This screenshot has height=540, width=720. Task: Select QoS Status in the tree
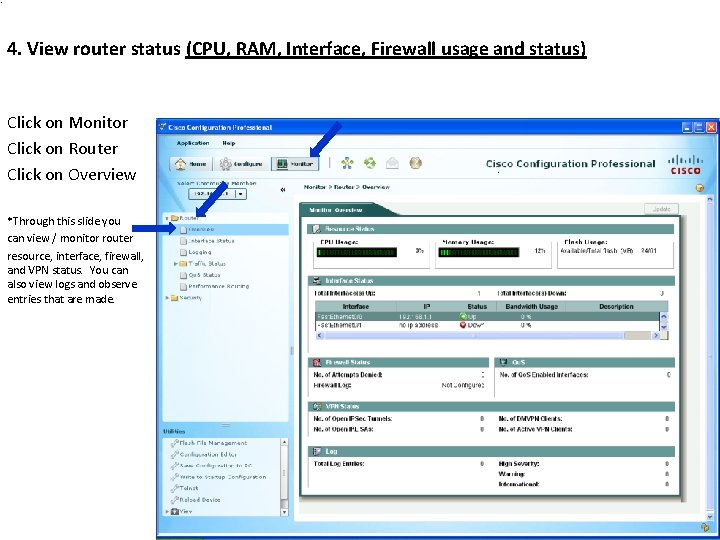coord(204,275)
